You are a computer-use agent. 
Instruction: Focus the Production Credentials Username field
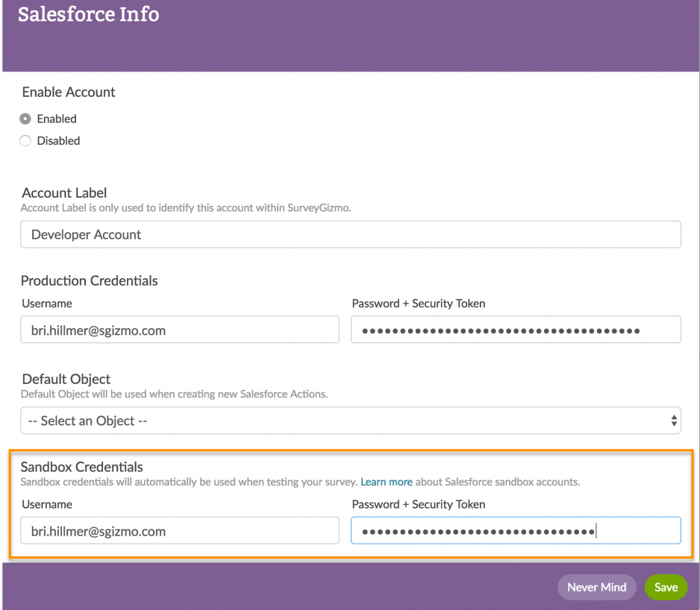[179, 329]
